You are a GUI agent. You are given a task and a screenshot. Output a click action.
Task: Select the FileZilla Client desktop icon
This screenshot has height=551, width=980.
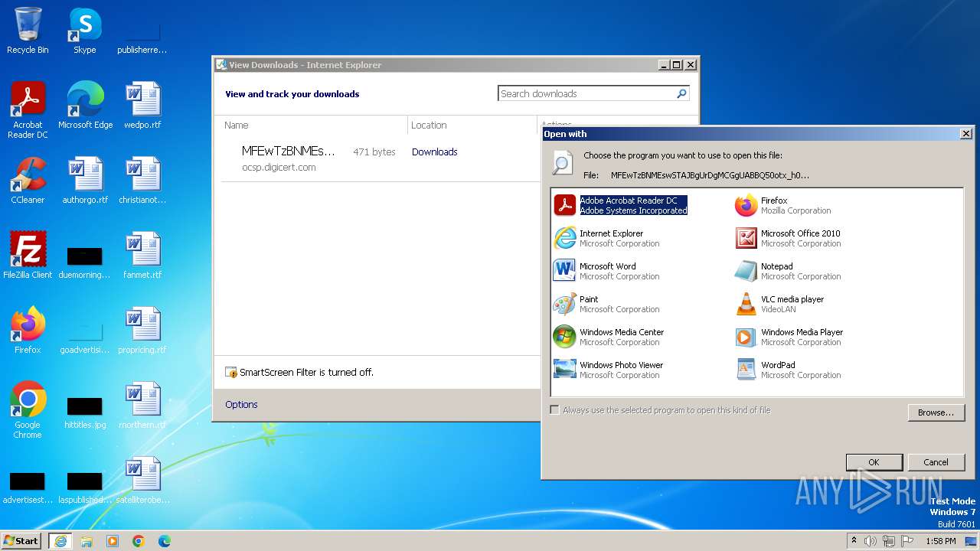click(28, 256)
